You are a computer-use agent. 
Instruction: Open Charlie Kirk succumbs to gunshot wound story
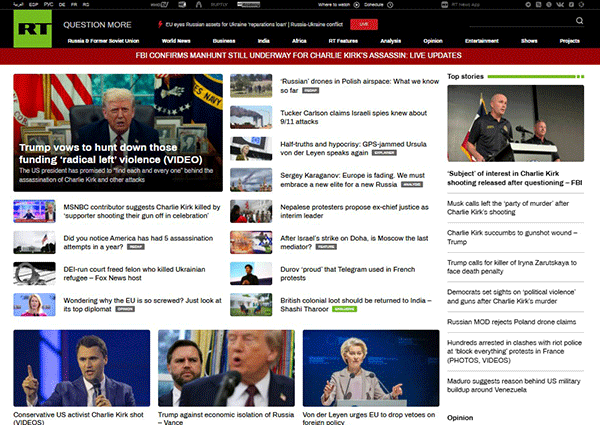(x=512, y=237)
